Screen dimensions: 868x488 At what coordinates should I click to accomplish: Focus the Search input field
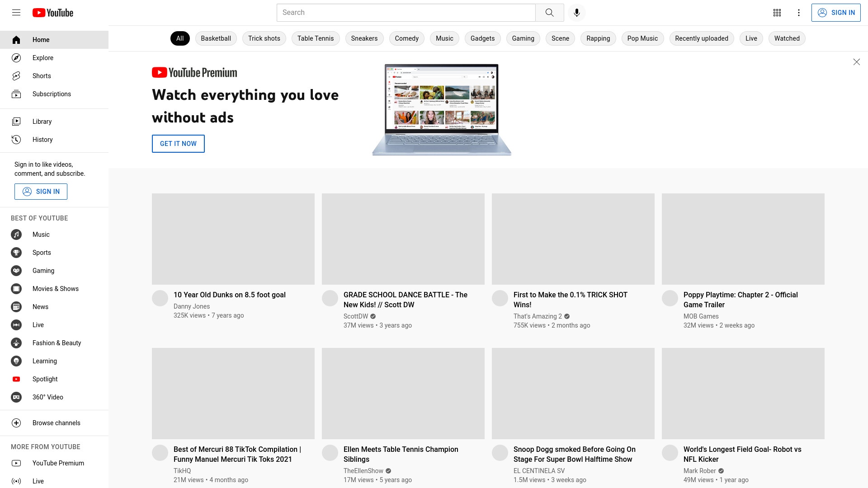[x=406, y=13]
